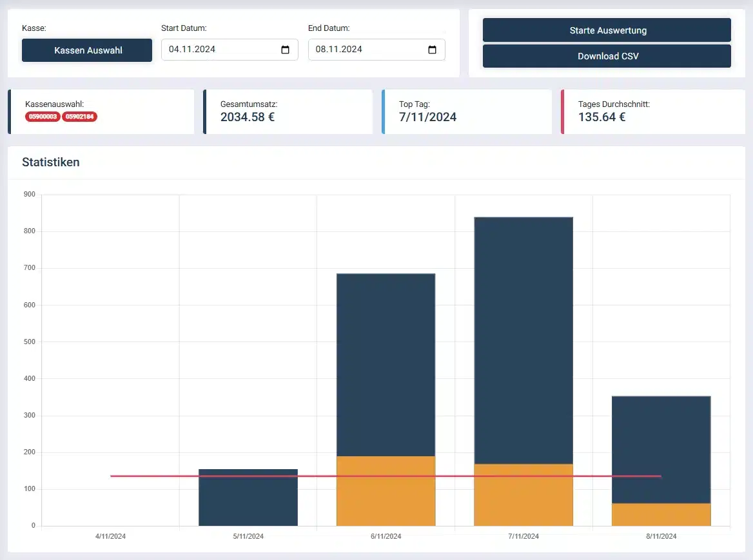Focus the End Datum field 08.11.2024

376,50
